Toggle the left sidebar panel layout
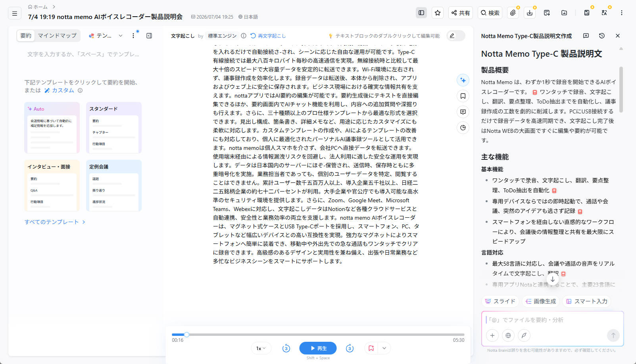The width and height of the screenshot is (636, 364). coord(421,13)
